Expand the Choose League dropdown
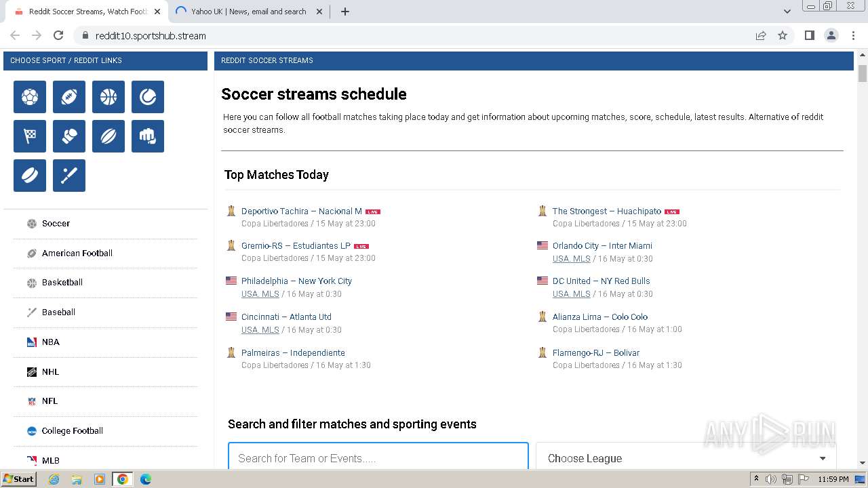The image size is (868, 488). pos(686,458)
